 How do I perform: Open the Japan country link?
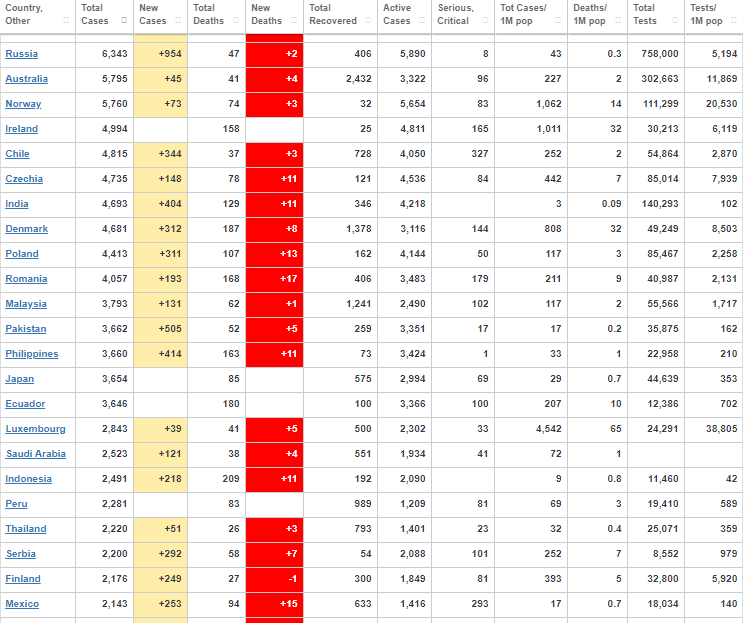pyautogui.click(x=19, y=379)
